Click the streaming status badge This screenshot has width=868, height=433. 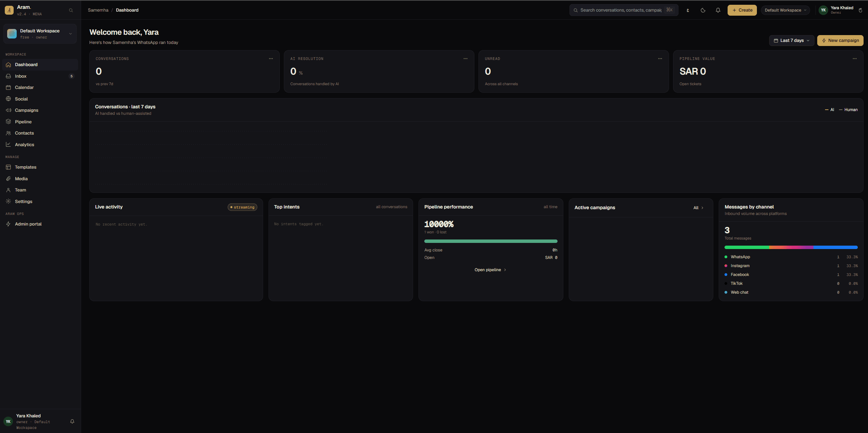242,207
